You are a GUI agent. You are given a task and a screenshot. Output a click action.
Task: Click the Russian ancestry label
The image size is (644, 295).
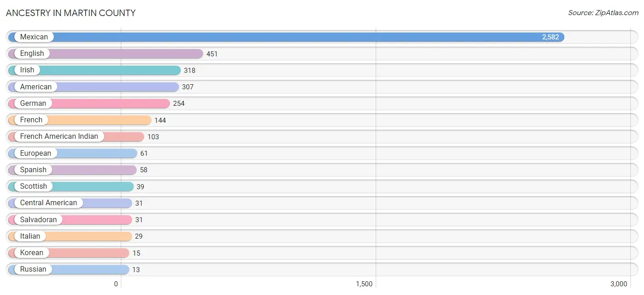[x=33, y=269]
